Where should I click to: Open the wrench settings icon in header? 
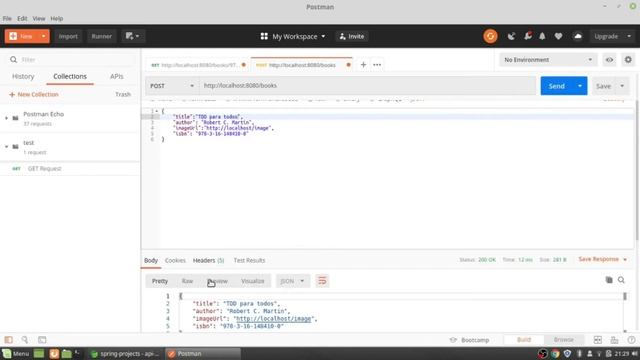coord(528,36)
